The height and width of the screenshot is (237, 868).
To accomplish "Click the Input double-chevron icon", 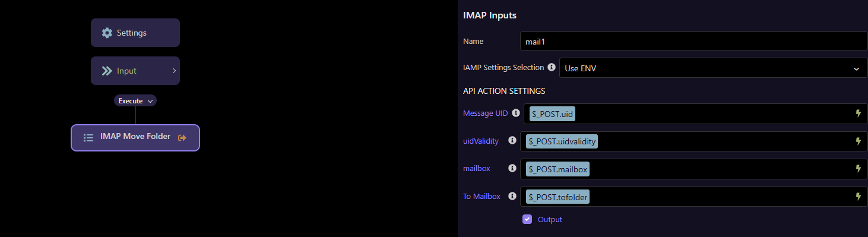I will point(107,71).
